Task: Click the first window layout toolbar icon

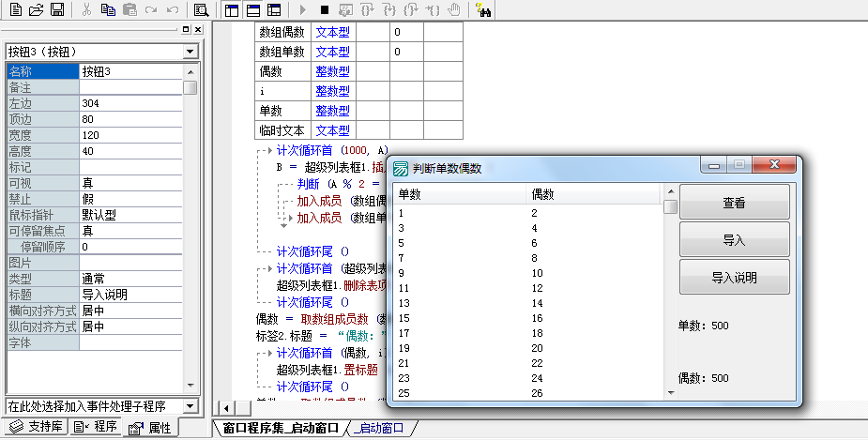Action: pos(232,10)
